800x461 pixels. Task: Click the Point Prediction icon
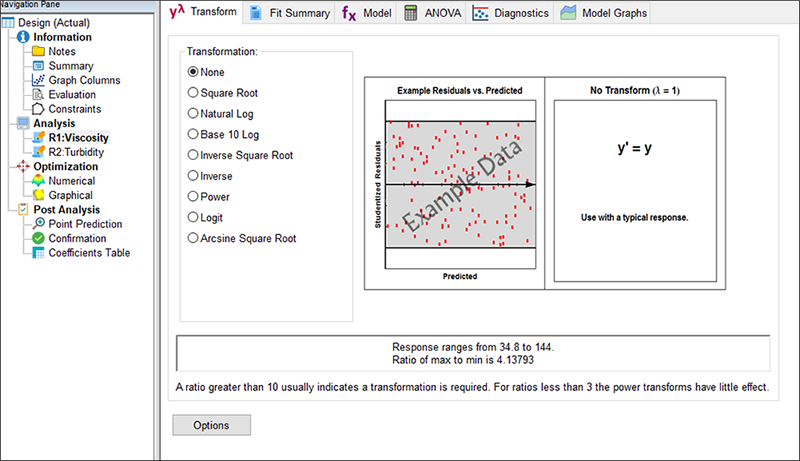pyautogui.click(x=38, y=224)
